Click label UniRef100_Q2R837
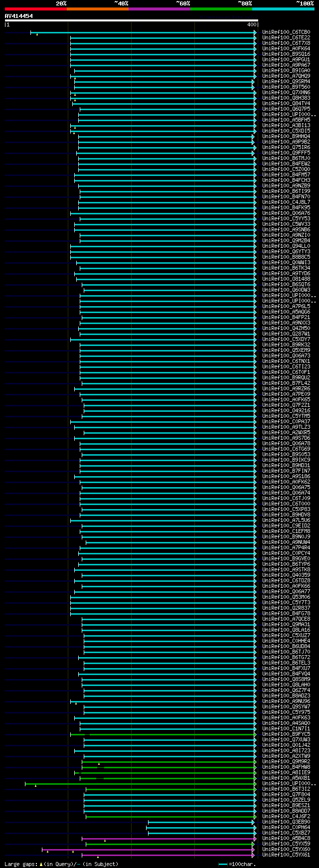The width and height of the screenshot is (319, 868). 286,608
